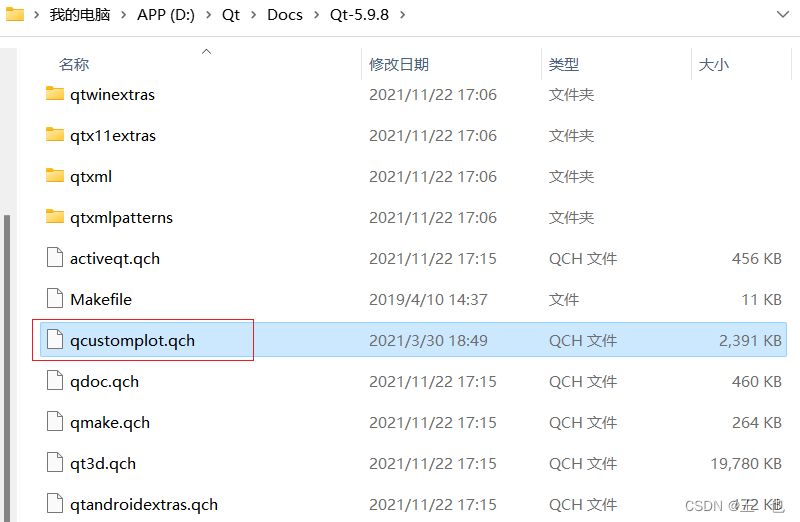Click the folder icon in address bar
The width and height of the screenshot is (800, 522).
pos(15,14)
